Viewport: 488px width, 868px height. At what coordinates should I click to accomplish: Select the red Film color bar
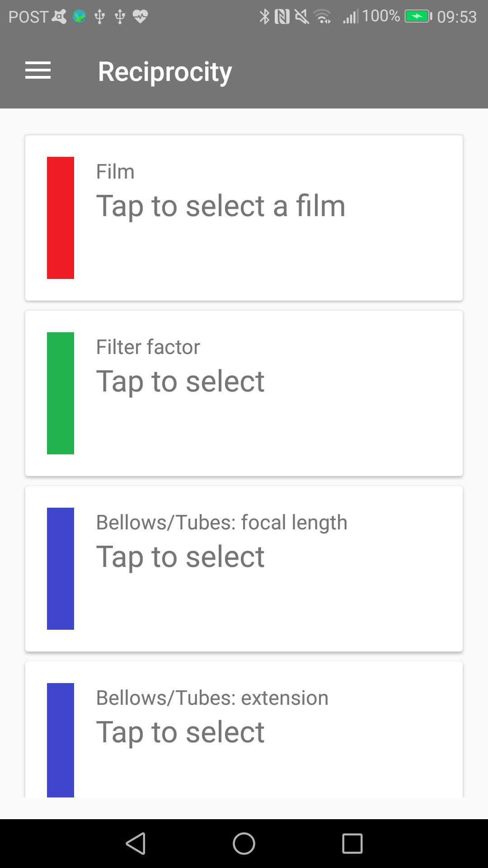(61, 218)
